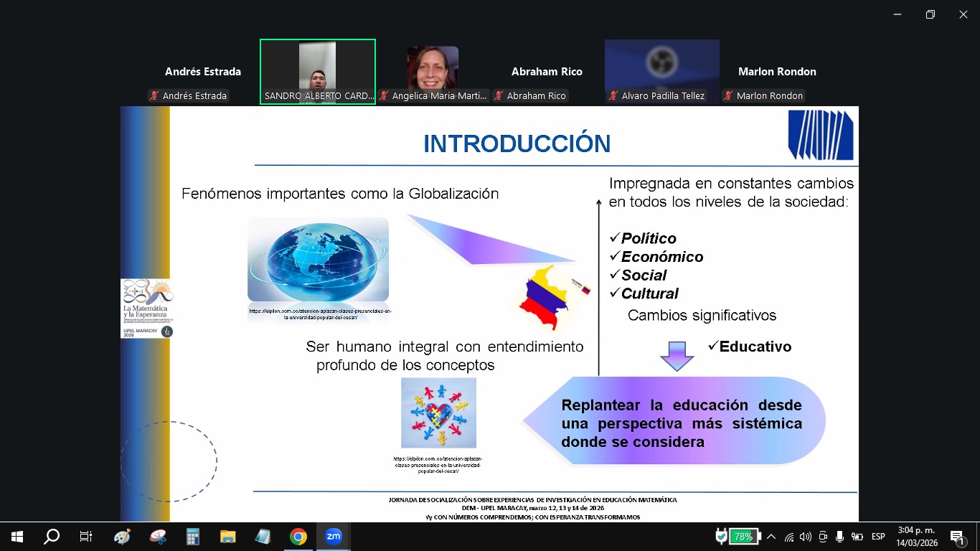The height and width of the screenshot is (551, 980).
Task: Launch the Paint app from taskbar
Action: coord(123,537)
